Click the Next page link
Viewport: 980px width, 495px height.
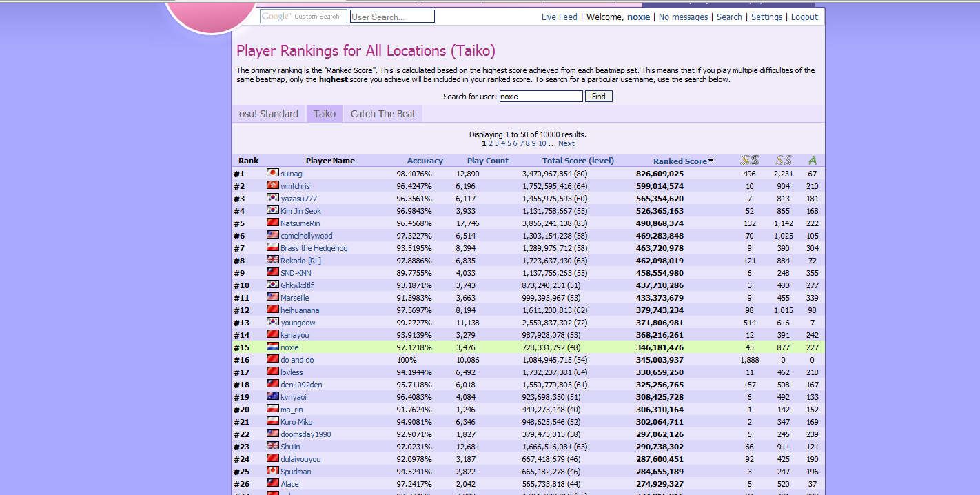[566, 143]
